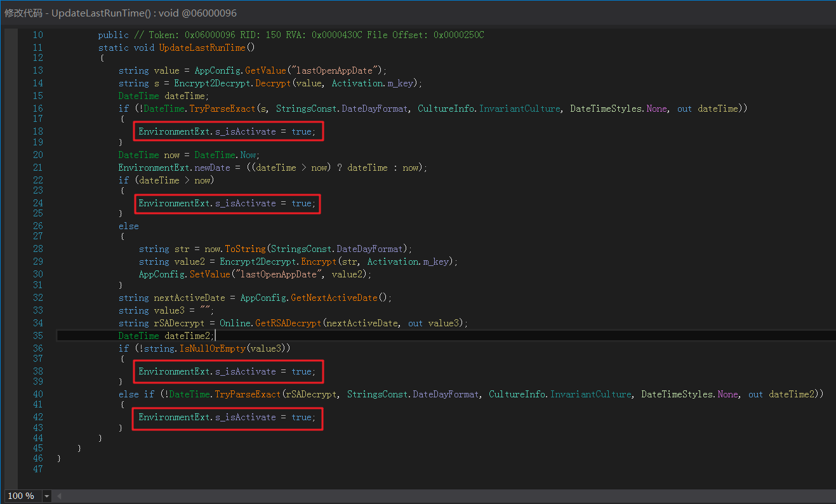Click the else keyword on line 26
This screenshot has height=504, width=836.
click(128, 226)
